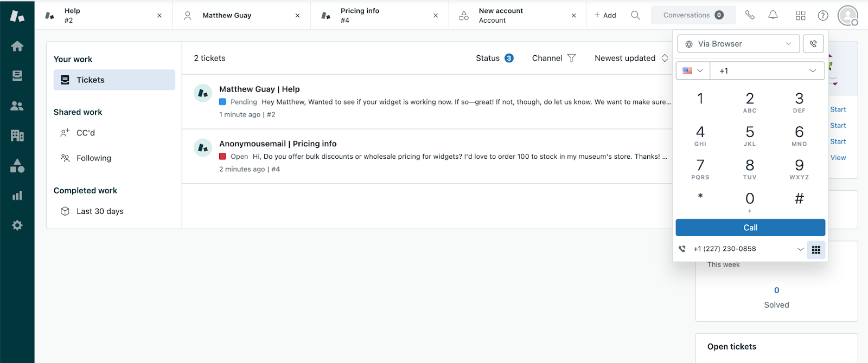Open the Apps shapes icon in sidebar
The height and width of the screenshot is (363, 868).
(x=17, y=166)
